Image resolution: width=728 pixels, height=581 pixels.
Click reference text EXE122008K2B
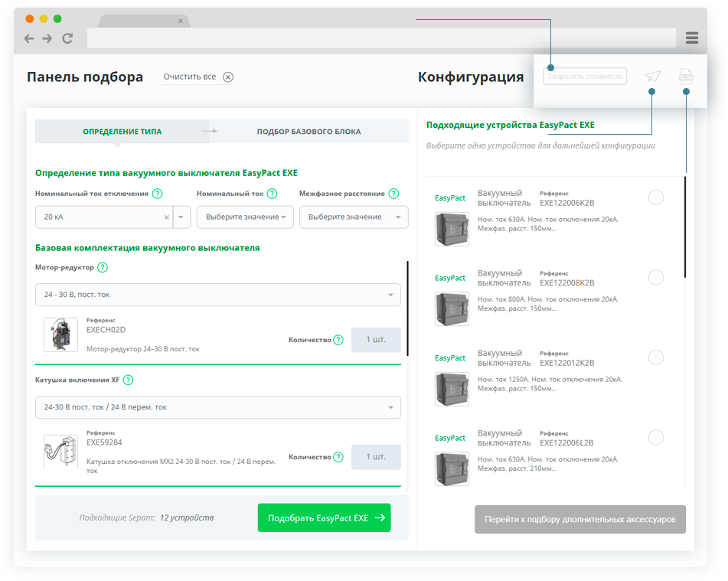567,282
